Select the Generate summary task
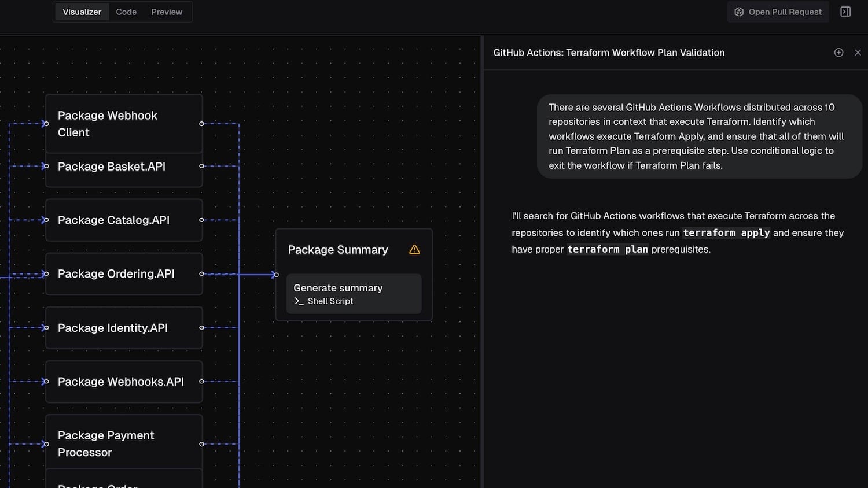The image size is (868, 488). 354,294
